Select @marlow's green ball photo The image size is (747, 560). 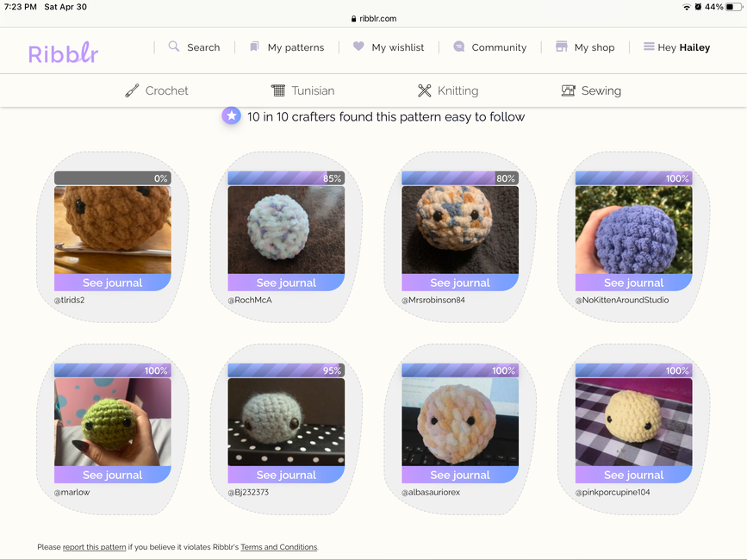pos(112,422)
